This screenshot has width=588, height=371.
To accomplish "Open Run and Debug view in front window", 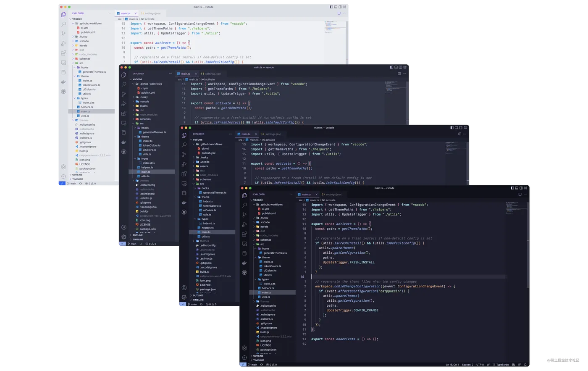I will click(244, 224).
